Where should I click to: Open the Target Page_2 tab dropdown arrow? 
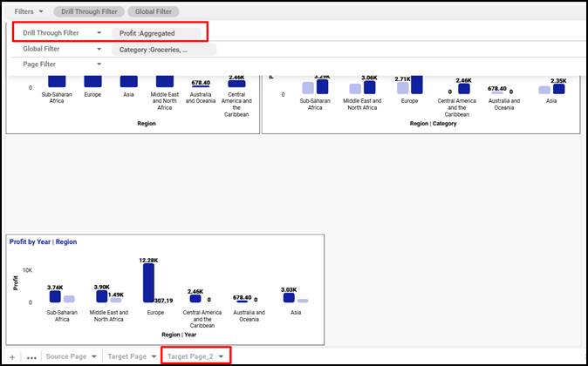(x=222, y=356)
